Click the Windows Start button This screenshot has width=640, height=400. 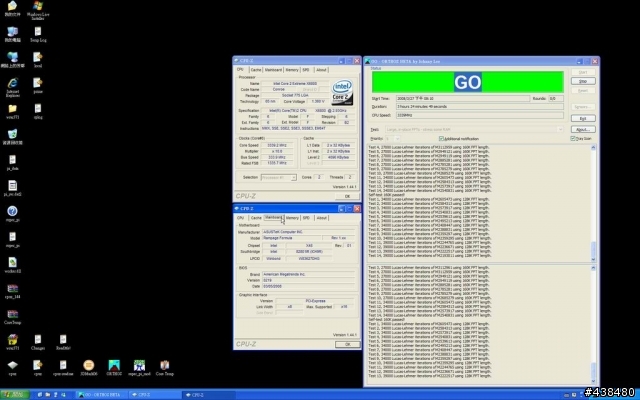click(x=15, y=395)
